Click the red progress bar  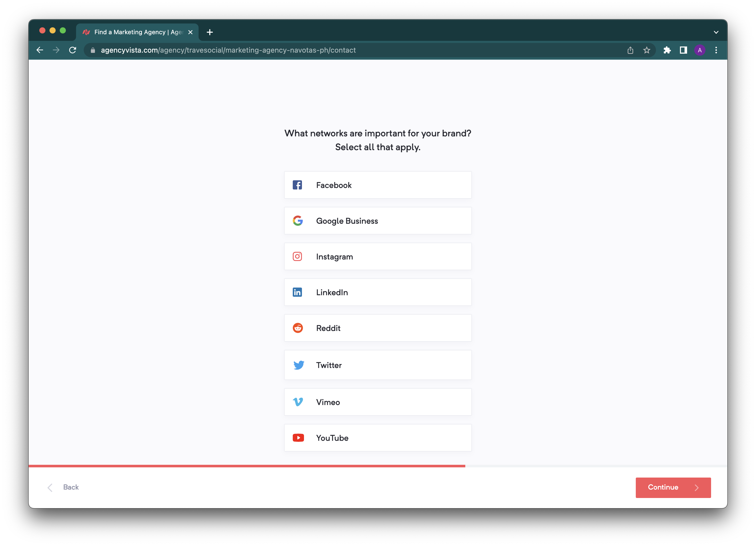click(247, 466)
